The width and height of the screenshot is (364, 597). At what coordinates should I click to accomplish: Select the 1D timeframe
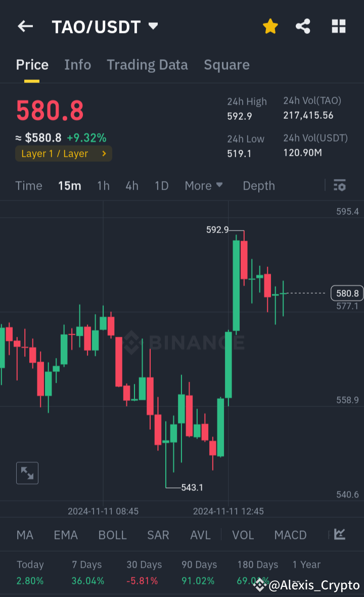[161, 186]
